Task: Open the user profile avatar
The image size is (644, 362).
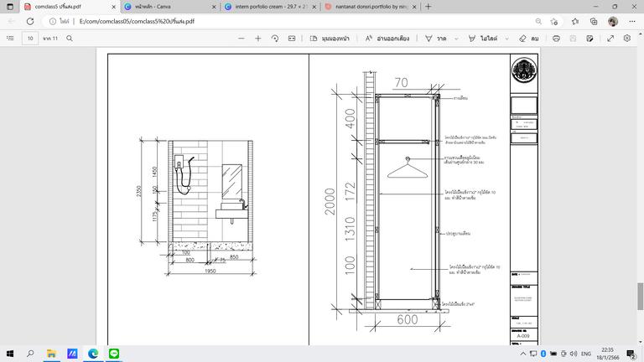Action: pyautogui.click(x=613, y=21)
